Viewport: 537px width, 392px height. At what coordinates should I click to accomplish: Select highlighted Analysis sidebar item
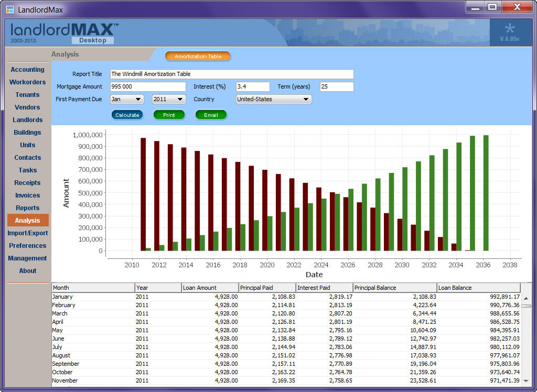pos(28,221)
